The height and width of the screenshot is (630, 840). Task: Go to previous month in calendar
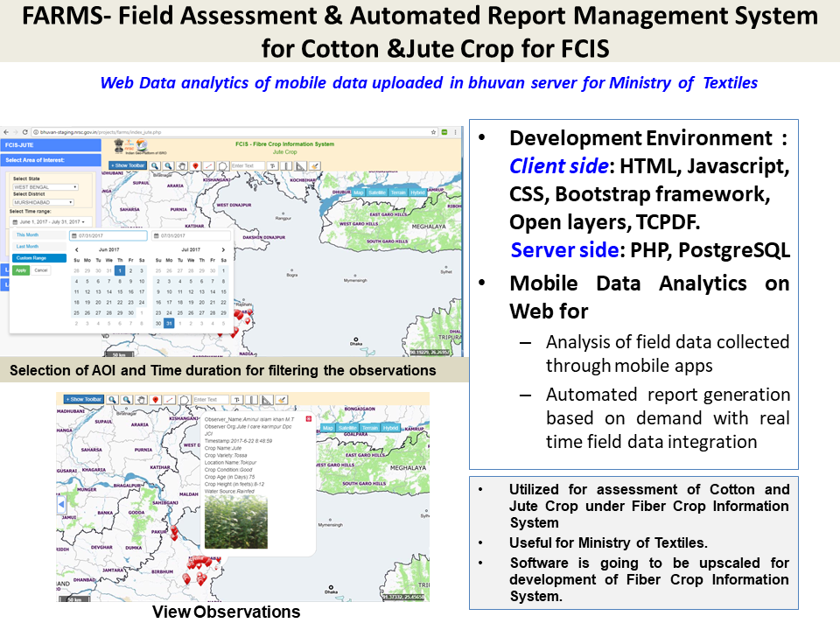pos(77,249)
